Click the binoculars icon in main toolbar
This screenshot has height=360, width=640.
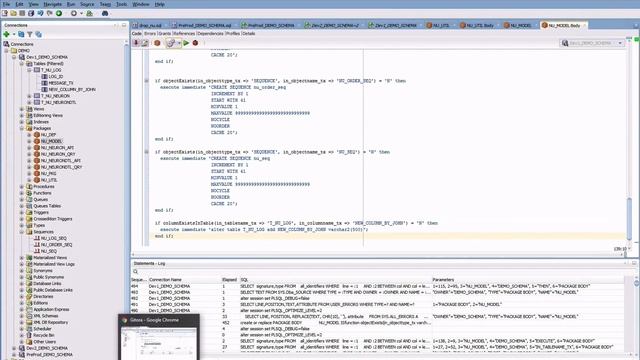pos(105,13)
